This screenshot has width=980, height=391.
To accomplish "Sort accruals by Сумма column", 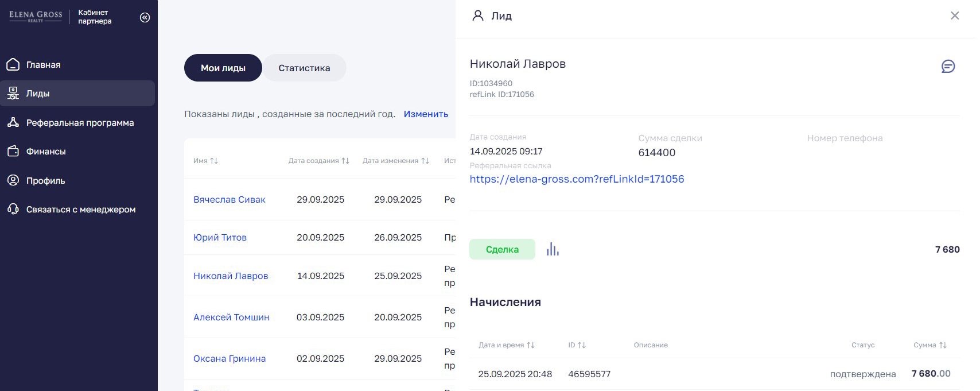I will coord(943,345).
